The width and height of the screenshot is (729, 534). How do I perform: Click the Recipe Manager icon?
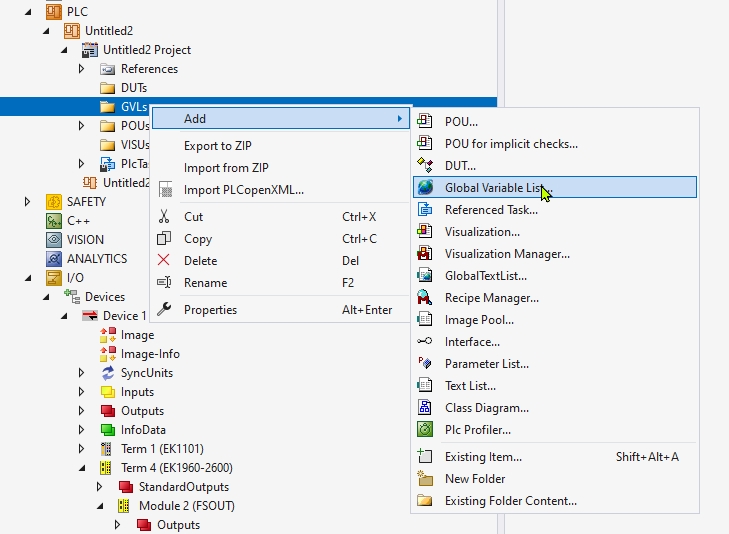pos(424,297)
